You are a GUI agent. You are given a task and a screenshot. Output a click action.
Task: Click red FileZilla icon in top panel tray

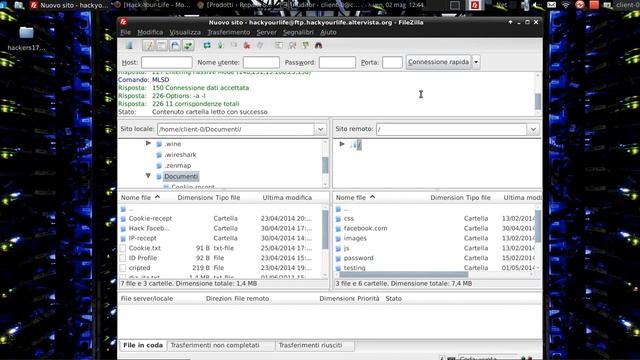475,5
